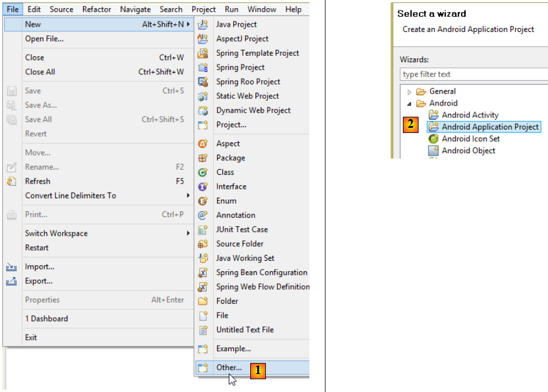Click the JUnit Test Case icon

[203, 230]
